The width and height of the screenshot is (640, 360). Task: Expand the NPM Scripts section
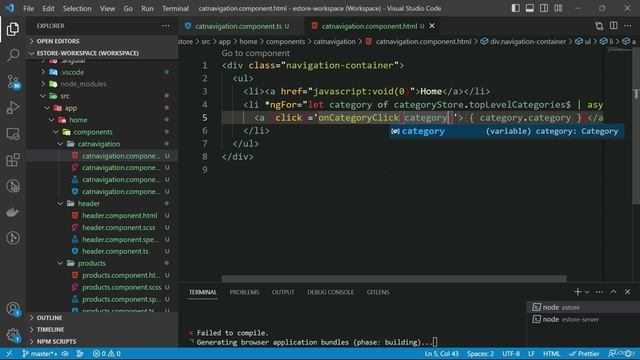[102, 341]
